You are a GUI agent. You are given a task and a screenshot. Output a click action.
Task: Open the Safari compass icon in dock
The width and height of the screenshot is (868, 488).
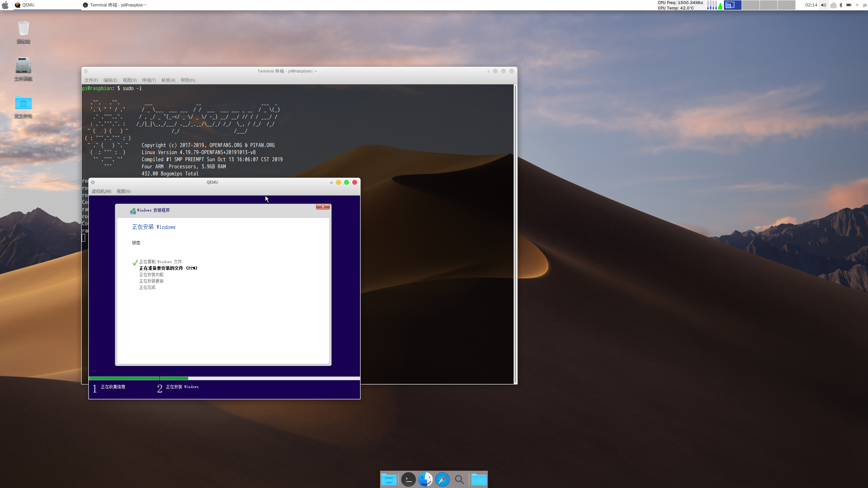click(442, 480)
